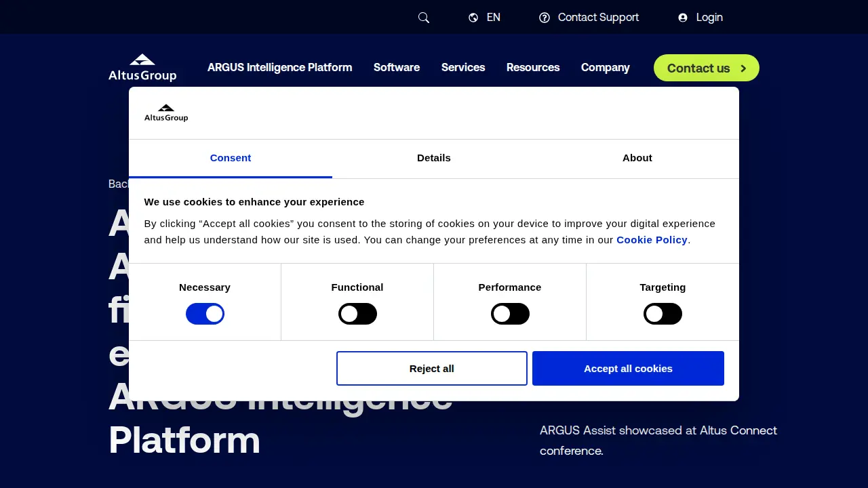Screen dimensions: 868x488
Task: Click the globe language icon
Action: click(473, 18)
